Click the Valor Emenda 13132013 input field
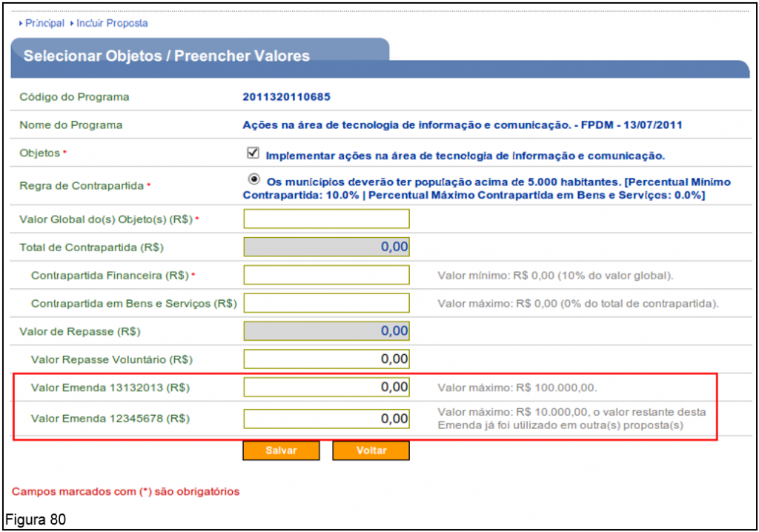This screenshot has height=532, width=759. point(326,387)
